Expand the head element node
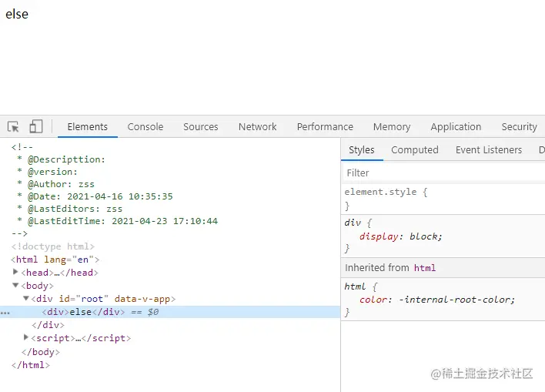 tap(15, 272)
